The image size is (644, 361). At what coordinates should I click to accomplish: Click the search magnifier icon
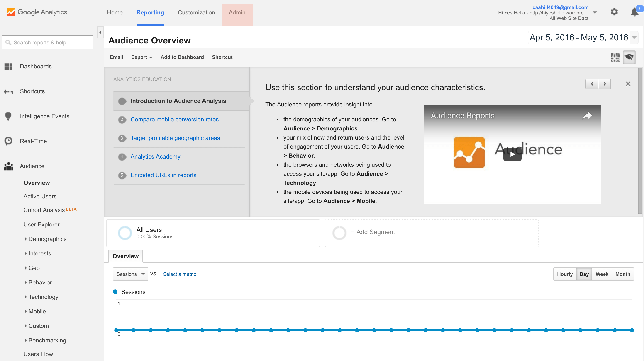coord(8,43)
